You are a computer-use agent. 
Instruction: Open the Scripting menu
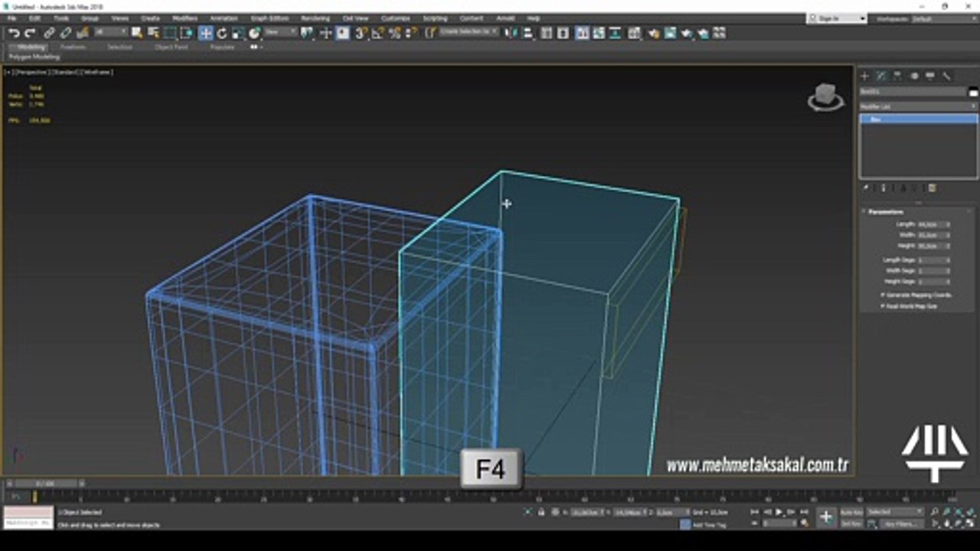(x=435, y=18)
